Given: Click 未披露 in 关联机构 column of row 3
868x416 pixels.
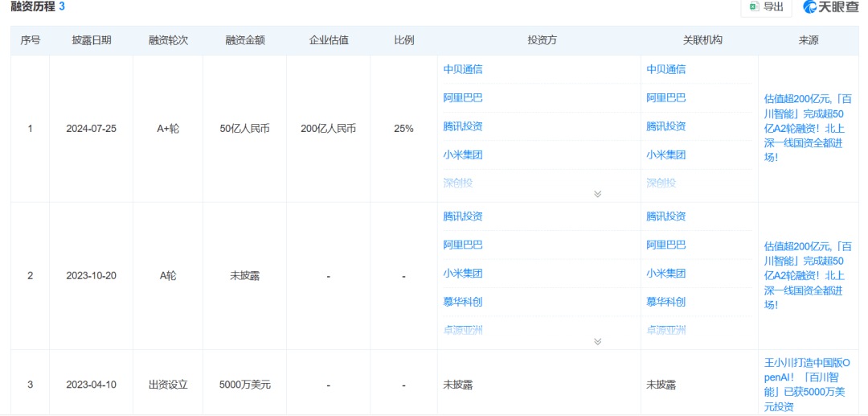Looking at the screenshot, I should (661, 385).
